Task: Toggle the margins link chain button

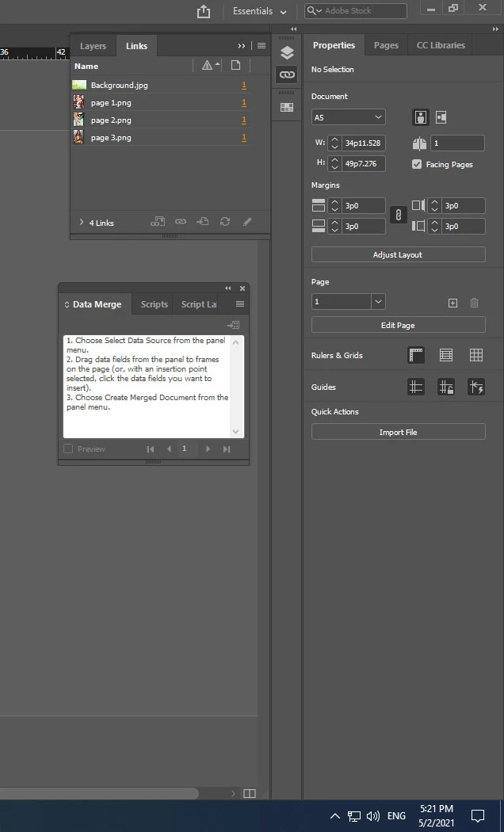Action: pyautogui.click(x=399, y=215)
